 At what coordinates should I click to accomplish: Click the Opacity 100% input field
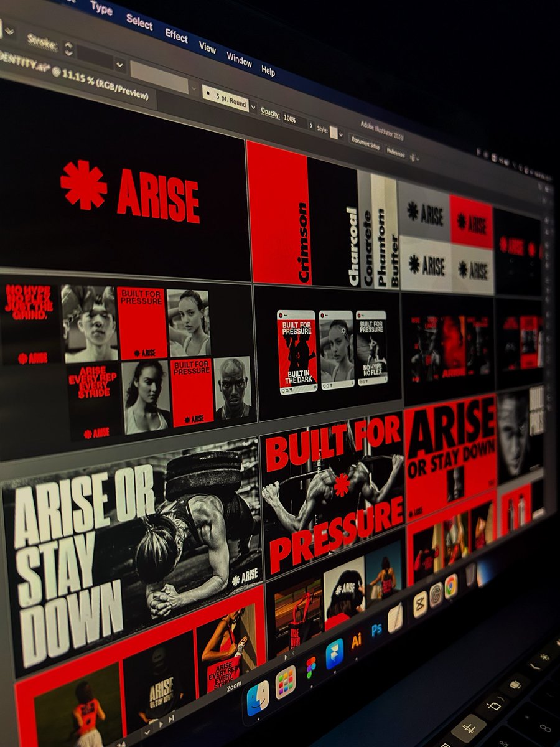point(294,118)
